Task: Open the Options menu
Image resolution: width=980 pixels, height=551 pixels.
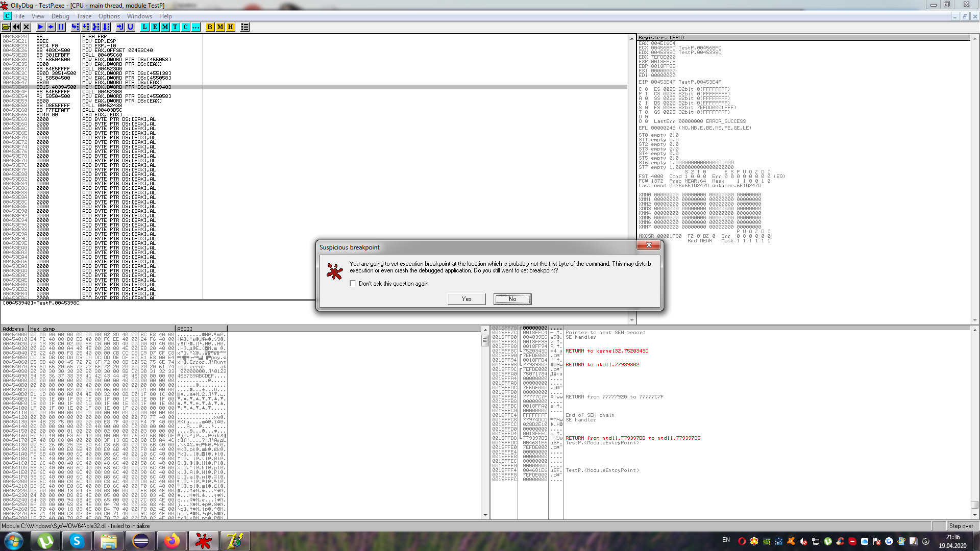Action: (x=109, y=16)
